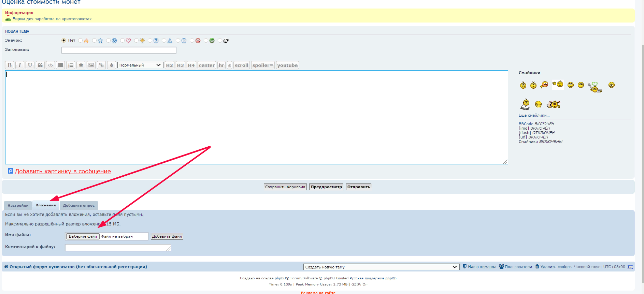Select the fire topic icon radio
This screenshot has width=644, height=294.
click(80, 40)
